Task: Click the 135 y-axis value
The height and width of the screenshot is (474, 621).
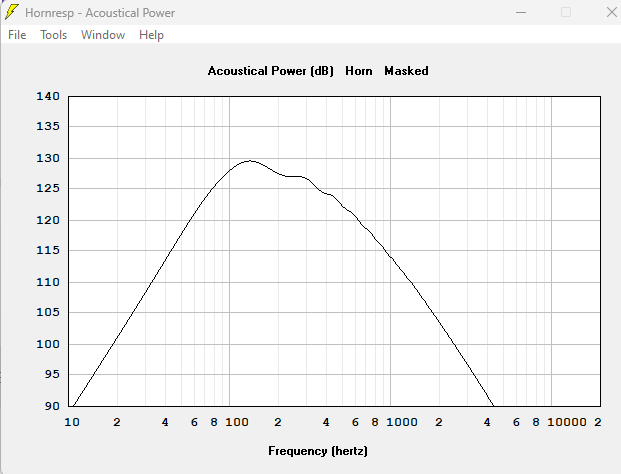Action: tap(48, 126)
